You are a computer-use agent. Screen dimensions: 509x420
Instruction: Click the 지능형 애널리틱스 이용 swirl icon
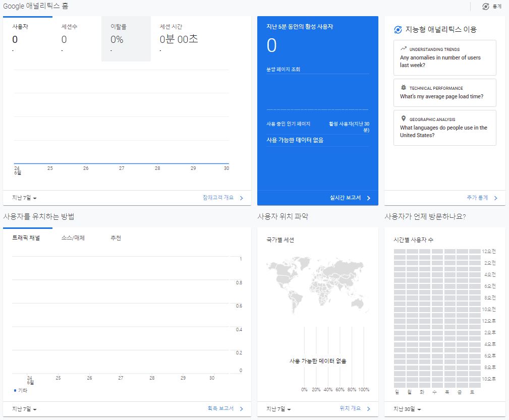click(x=398, y=30)
